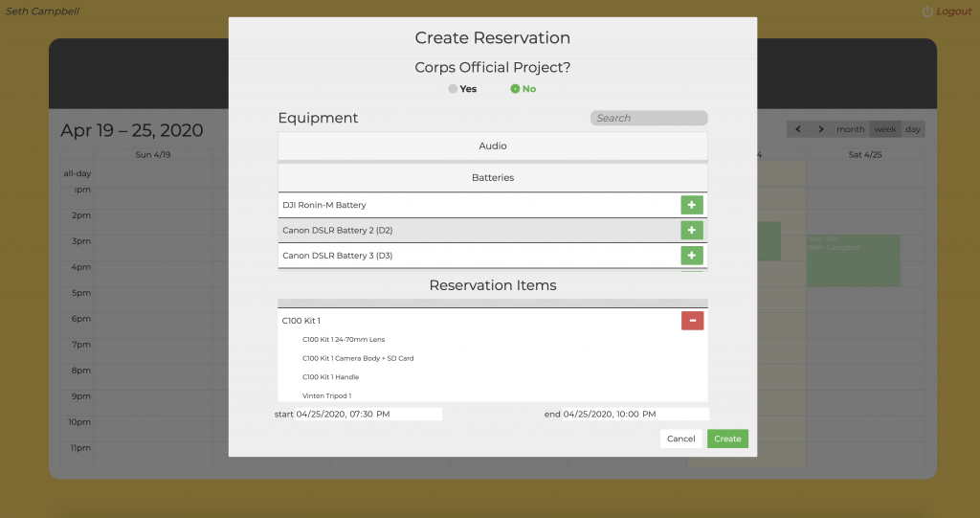980x518 pixels.
Task: Click the Logout power icon
Action: (926, 11)
